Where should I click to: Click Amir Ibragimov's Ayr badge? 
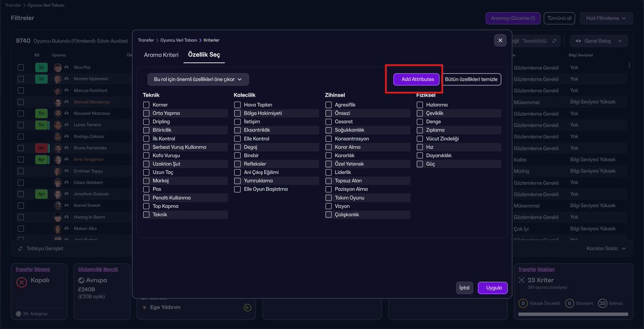coord(41,159)
